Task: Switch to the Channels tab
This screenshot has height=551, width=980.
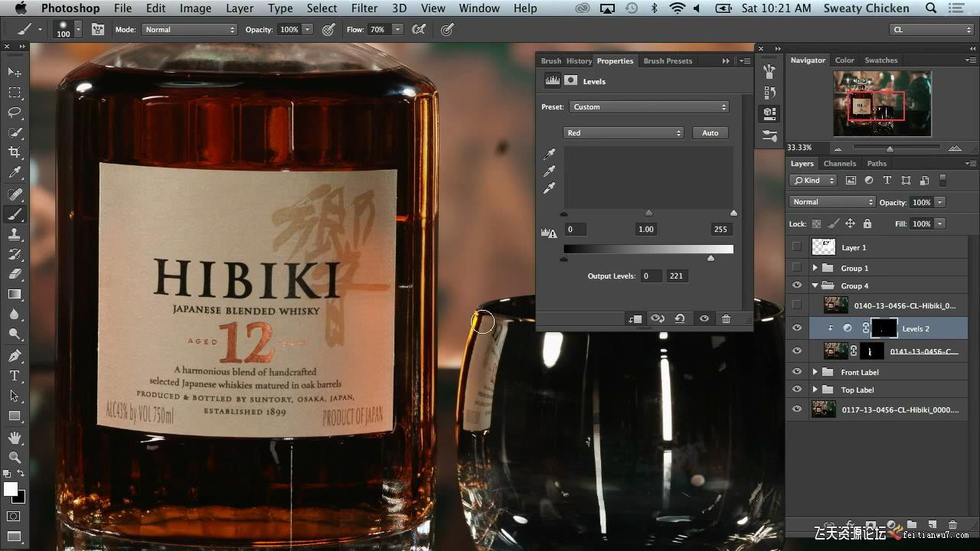Action: (840, 163)
